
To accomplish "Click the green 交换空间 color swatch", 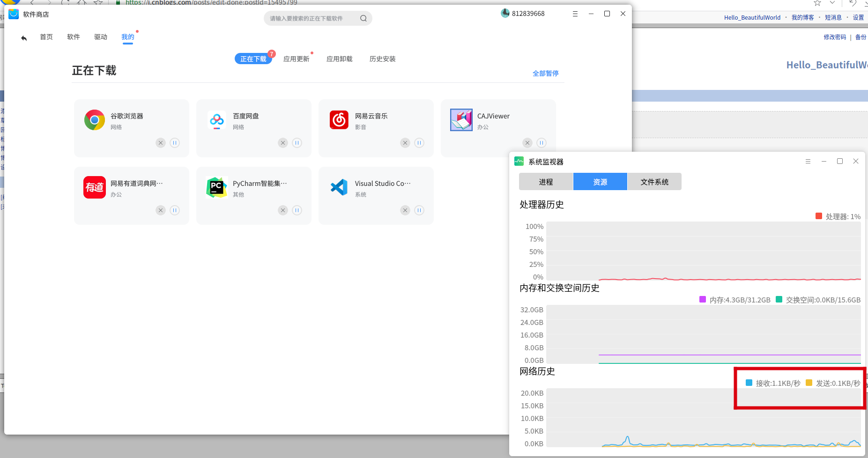I will coord(779,299).
